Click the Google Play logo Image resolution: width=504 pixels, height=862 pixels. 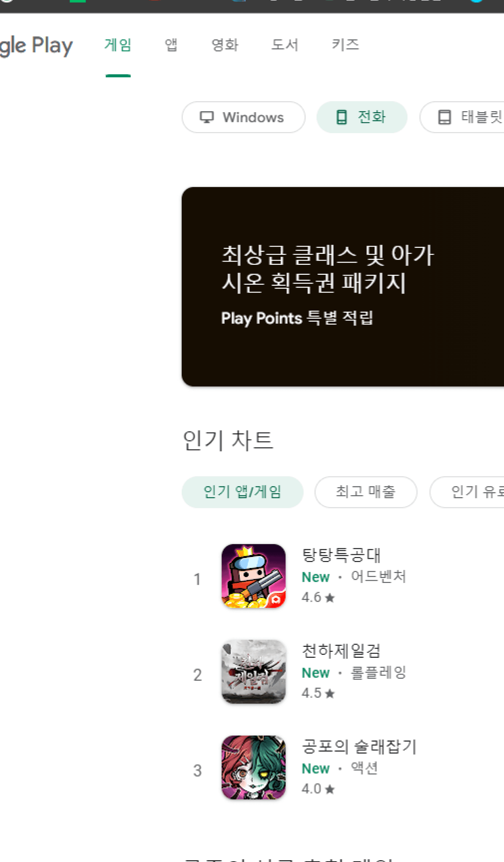point(36,45)
